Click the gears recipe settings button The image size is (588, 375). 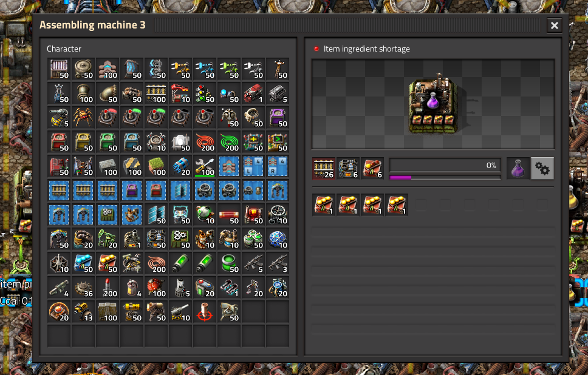542,169
